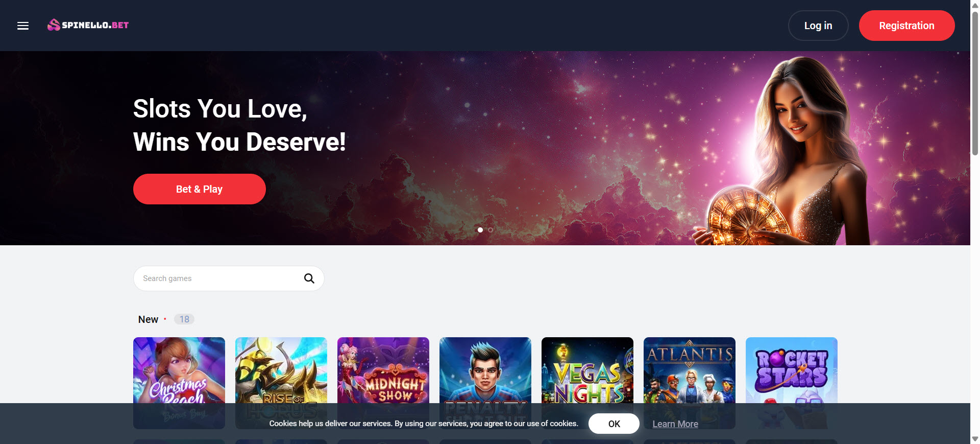Image resolution: width=980 pixels, height=444 pixels.
Task: Click the Spinello.bet logo
Action: coord(88,25)
